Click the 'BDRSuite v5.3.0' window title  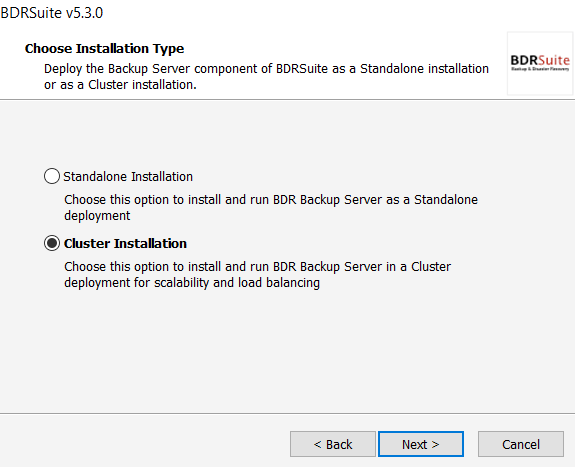coord(52,13)
